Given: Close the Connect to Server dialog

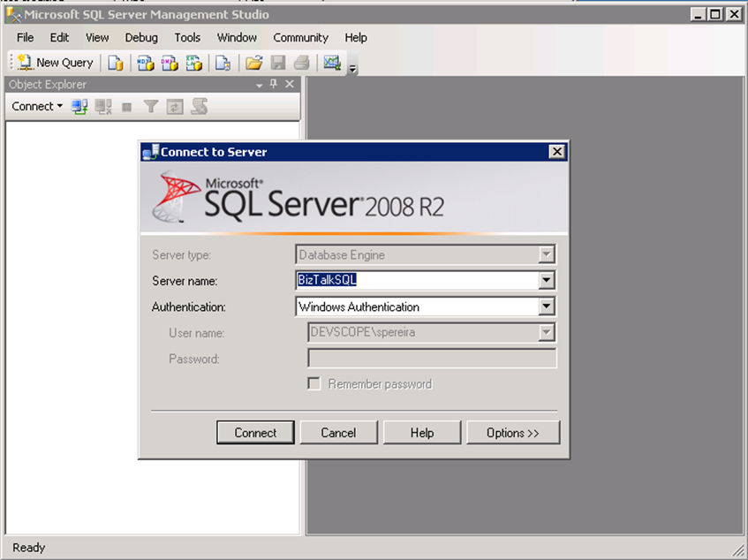Looking at the screenshot, I should pyautogui.click(x=556, y=152).
